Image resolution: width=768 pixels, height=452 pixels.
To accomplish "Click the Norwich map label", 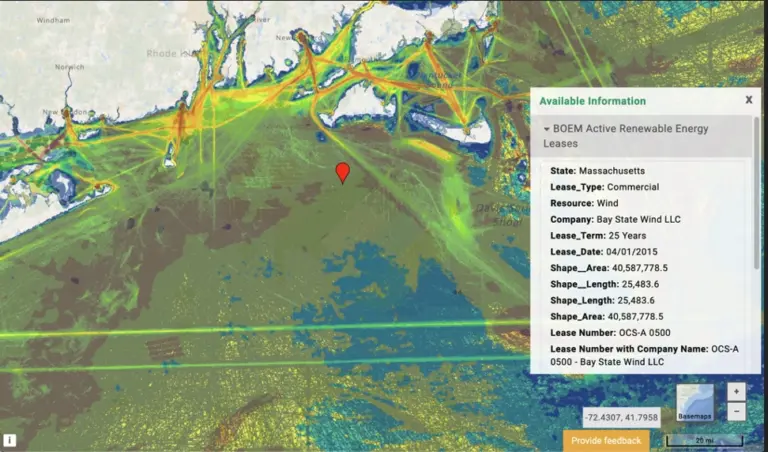I will (70, 67).
